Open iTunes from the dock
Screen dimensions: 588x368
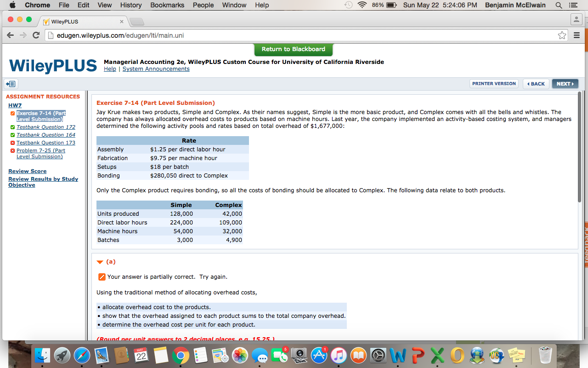tap(339, 355)
